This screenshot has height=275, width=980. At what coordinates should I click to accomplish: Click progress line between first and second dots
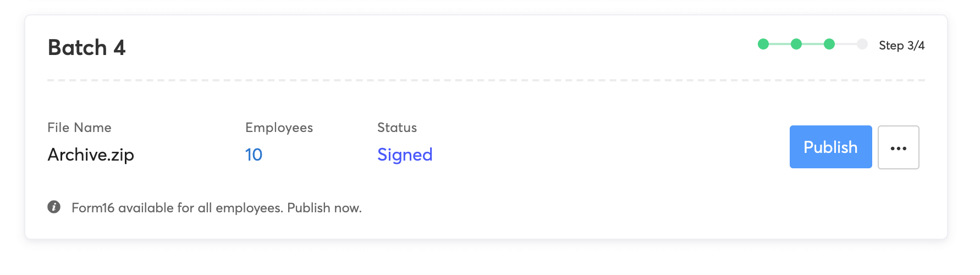click(x=779, y=44)
